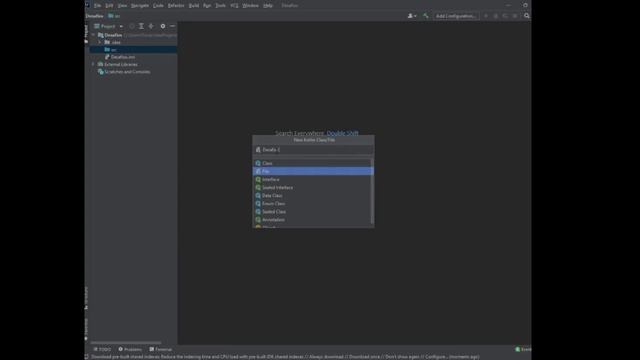Select the .iml file in project tree
The height and width of the screenshot is (360, 640).
coord(120,57)
